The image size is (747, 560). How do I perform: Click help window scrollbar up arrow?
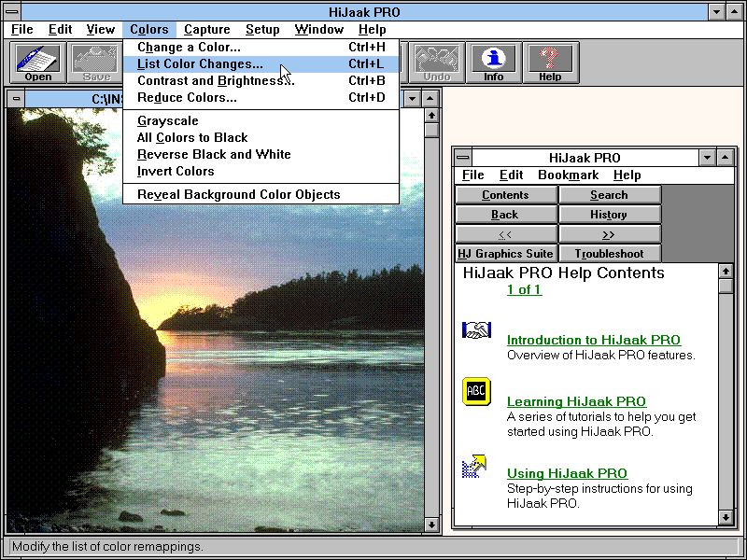(x=726, y=272)
